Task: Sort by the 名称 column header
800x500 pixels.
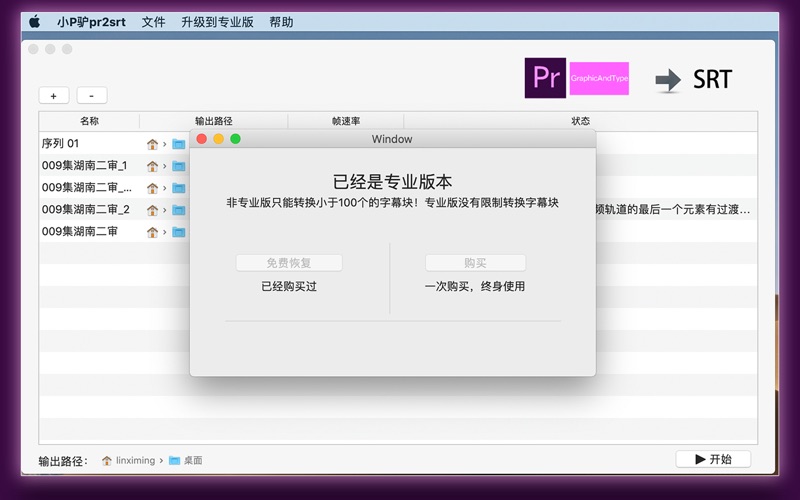Action: pyautogui.click(x=89, y=121)
